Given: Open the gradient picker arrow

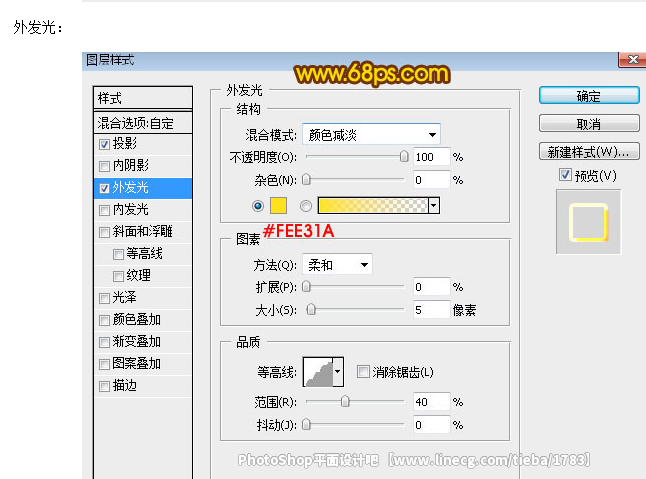Looking at the screenshot, I should pos(434,206).
